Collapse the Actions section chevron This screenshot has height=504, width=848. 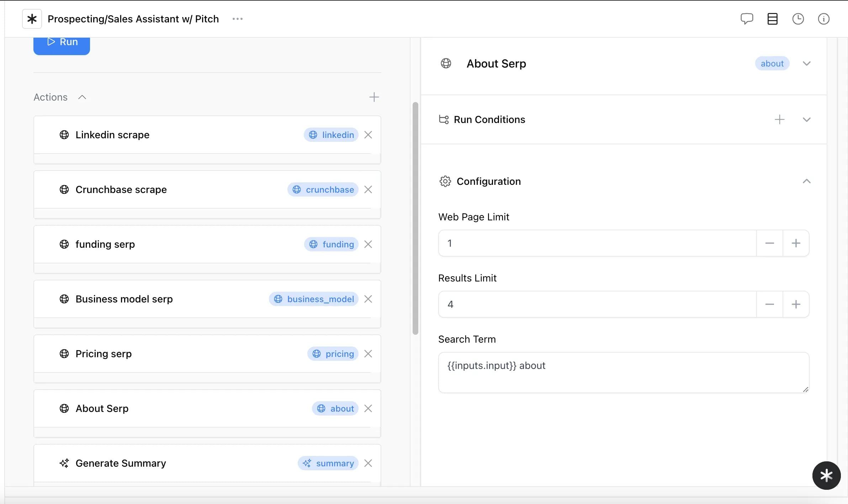pos(82,97)
